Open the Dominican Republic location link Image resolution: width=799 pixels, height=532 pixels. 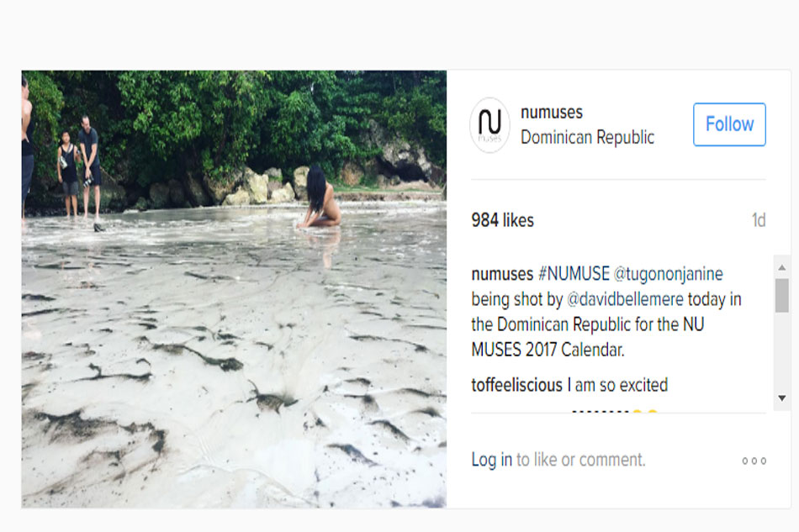click(x=587, y=137)
